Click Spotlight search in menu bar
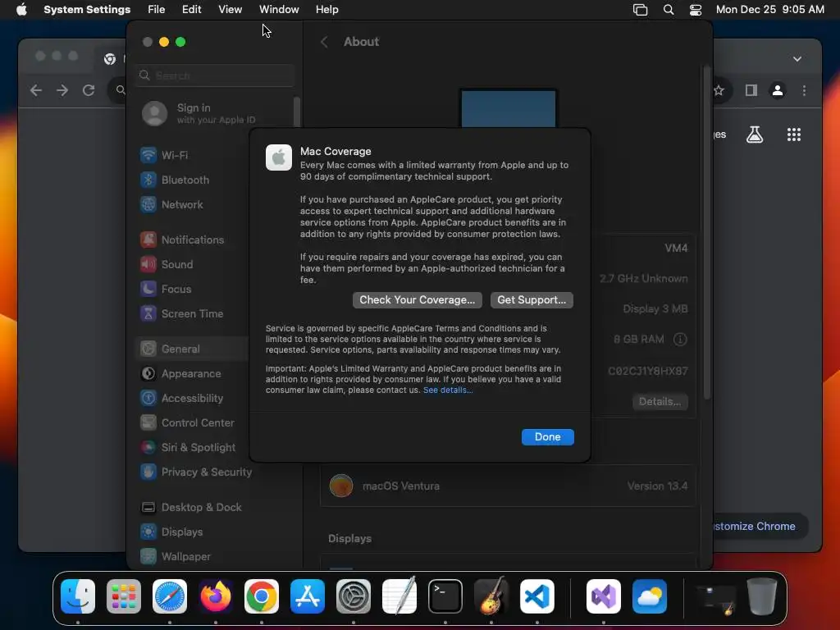The height and width of the screenshot is (630, 840). pyautogui.click(x=669, y=10)
